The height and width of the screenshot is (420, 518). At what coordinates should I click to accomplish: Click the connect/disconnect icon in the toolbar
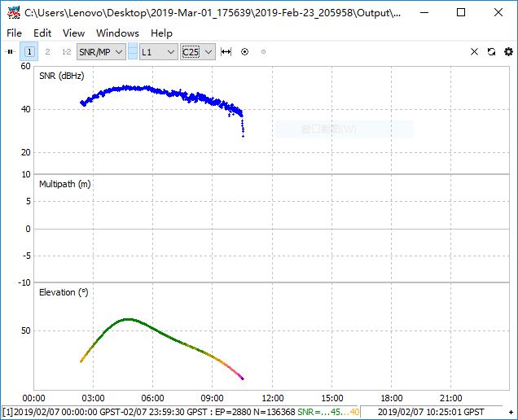coord(11,52)
